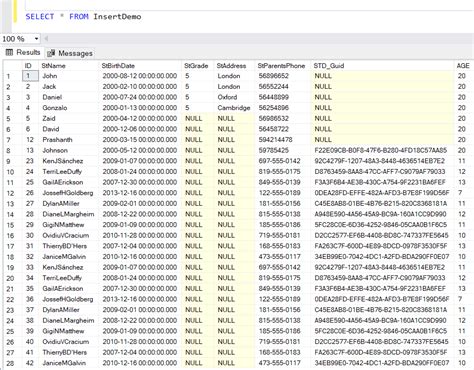This screenshot has width=474, height=370.
Task: Click the InsertDemo table name in query
Action: 117,17
